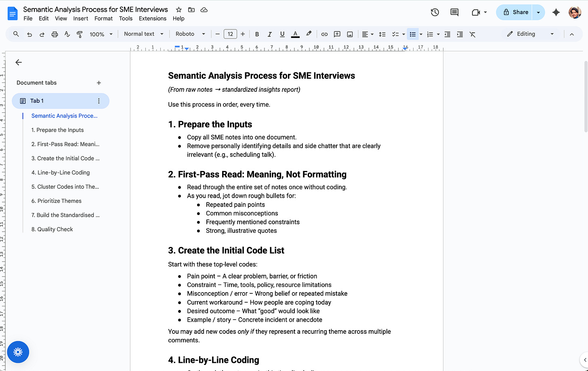Toggle bold formatting

tap(257, 34)
